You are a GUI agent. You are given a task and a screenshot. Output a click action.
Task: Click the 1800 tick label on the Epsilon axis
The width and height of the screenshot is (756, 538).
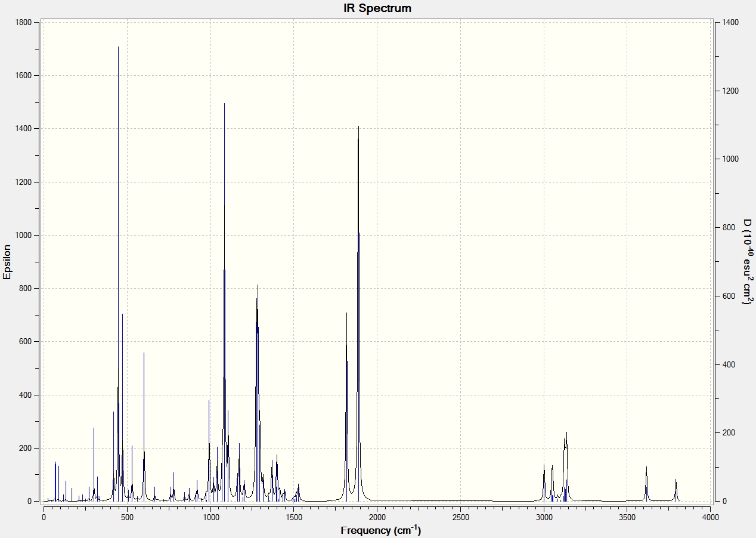pos(24,23)
